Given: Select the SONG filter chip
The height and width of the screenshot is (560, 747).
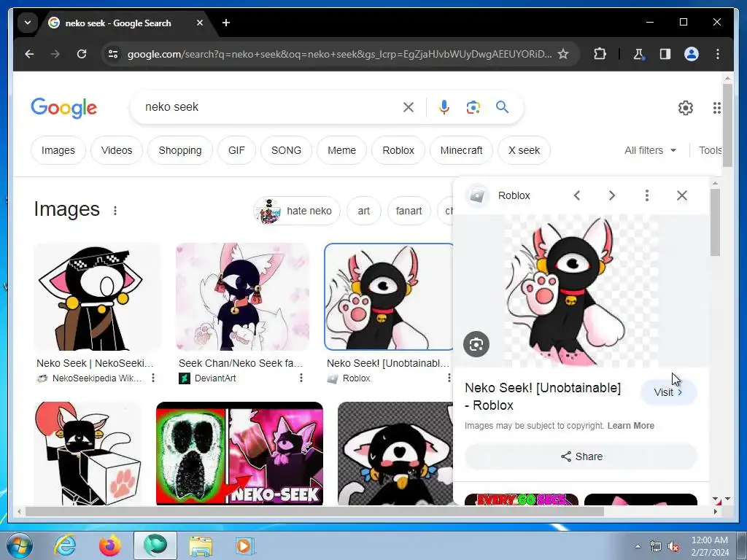Looking at the screenshot, I should [286, 150].
